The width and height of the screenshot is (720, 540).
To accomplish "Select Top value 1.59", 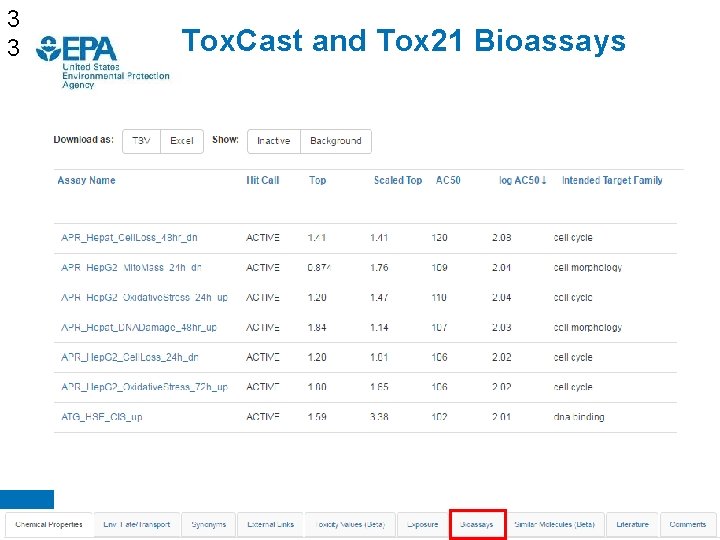I will pyautogui.click(x=317, y=417).
